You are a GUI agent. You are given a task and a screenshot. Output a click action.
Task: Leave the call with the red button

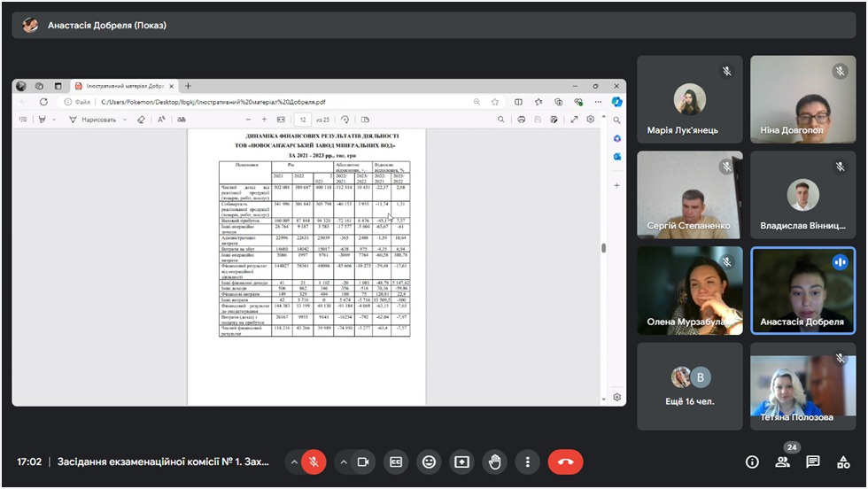(x=565, y=462)
